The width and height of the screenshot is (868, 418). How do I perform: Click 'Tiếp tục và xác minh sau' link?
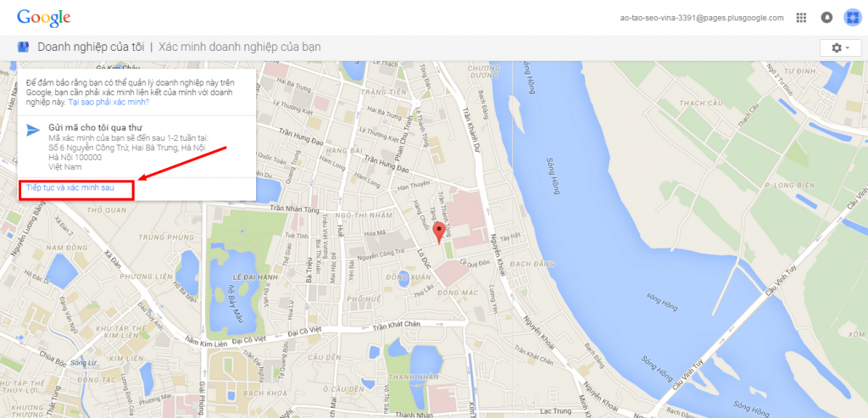[x=70, y=187]
